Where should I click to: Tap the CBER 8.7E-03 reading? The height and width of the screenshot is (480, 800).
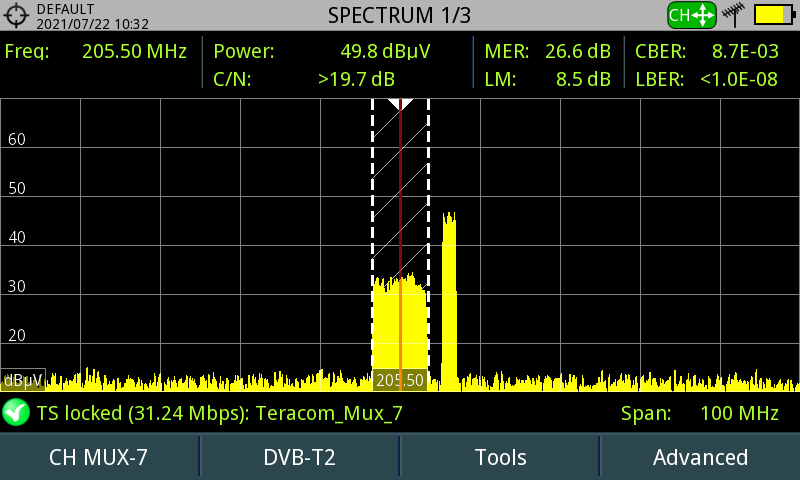[707, 52]
